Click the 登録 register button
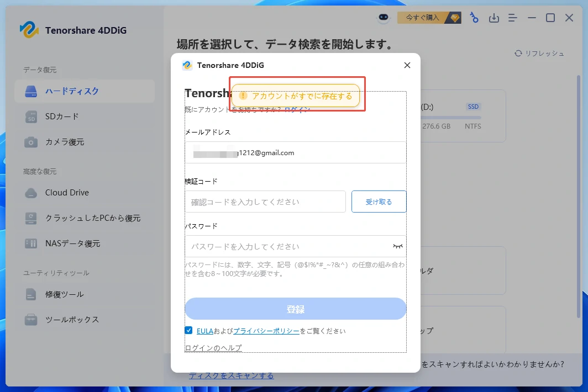 (296, 309)
